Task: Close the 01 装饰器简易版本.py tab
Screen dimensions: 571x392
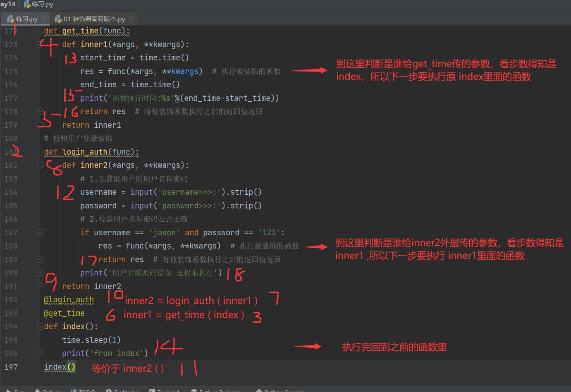Action: coord(131,19)
